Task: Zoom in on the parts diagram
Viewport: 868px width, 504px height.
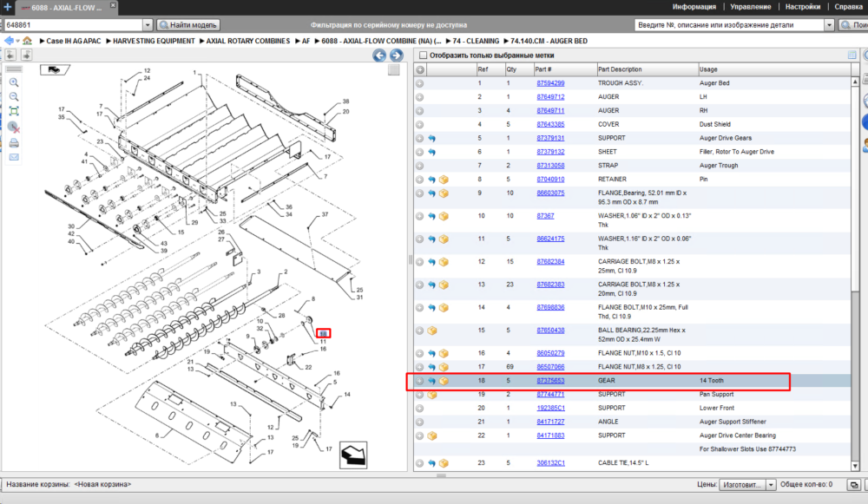Action: tap(14, 82)
